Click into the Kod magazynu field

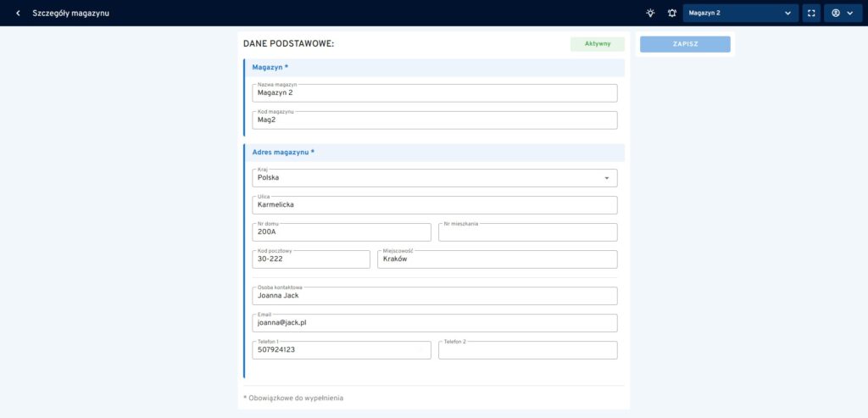434,120
